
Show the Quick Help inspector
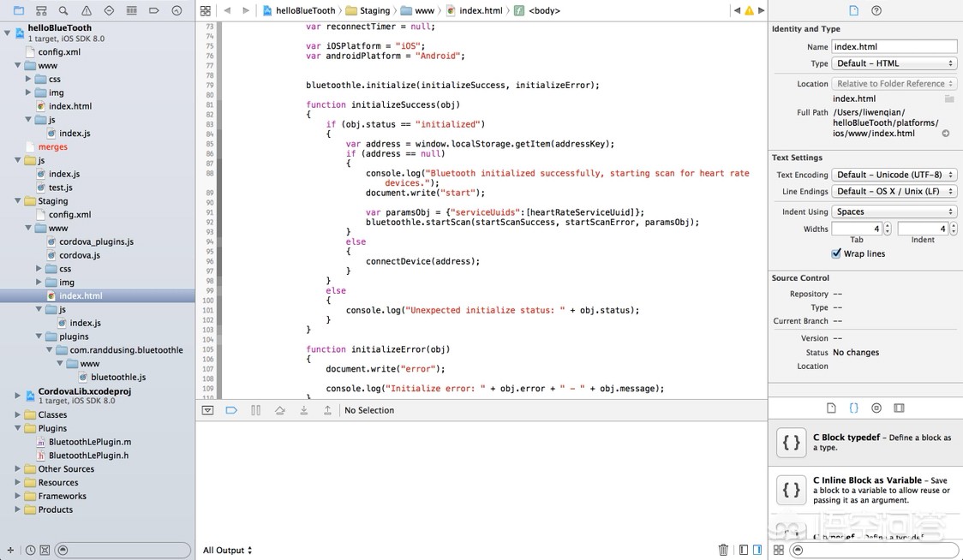(x=876, y=10)
